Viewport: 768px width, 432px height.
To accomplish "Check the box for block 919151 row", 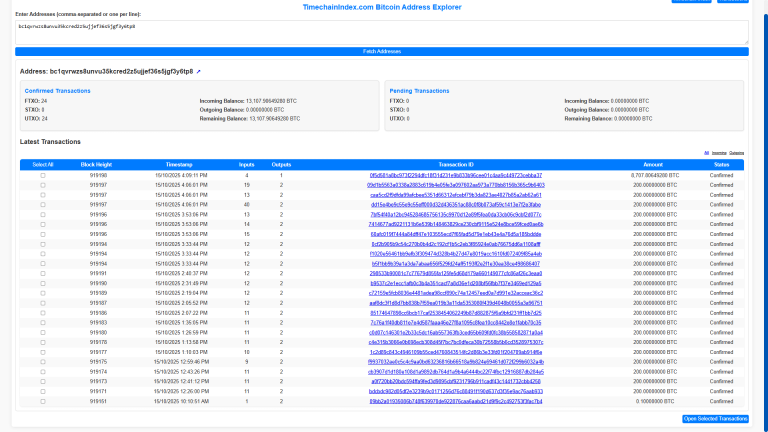I will pos(43,401).
